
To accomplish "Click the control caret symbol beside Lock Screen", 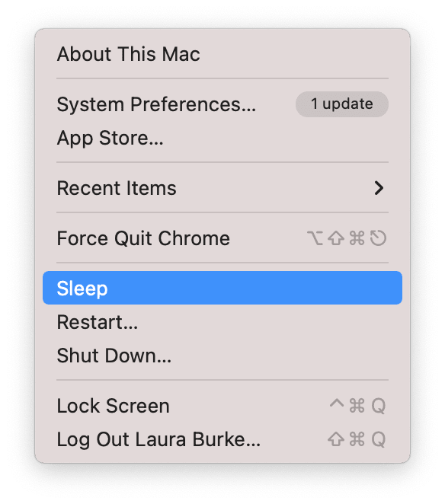I will 337,404.
